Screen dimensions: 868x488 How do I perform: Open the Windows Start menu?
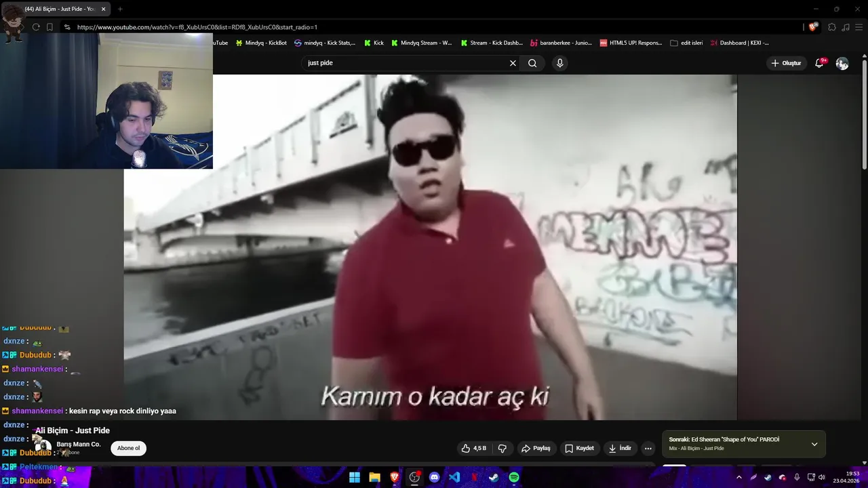(x=355, y=477)
